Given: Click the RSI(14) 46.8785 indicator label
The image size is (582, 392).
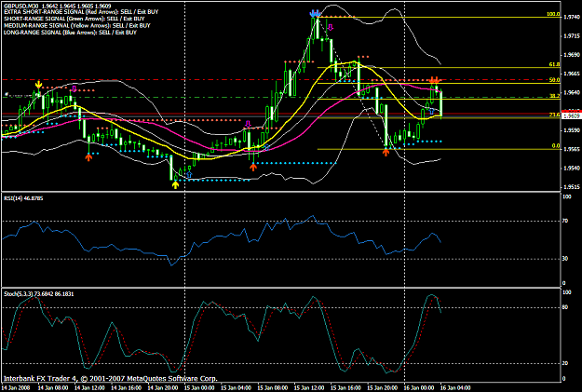Looking at the screenshot, I should point(23,198).
